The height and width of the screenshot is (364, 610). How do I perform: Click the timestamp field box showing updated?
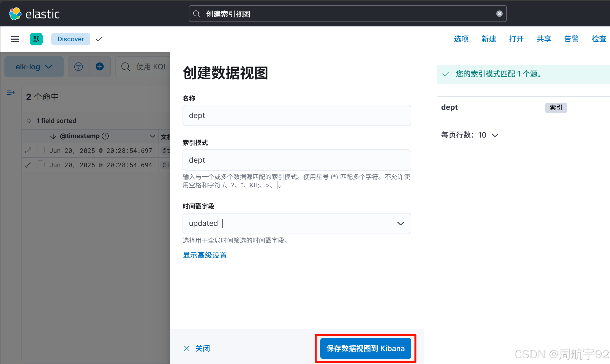click(297, 223)
